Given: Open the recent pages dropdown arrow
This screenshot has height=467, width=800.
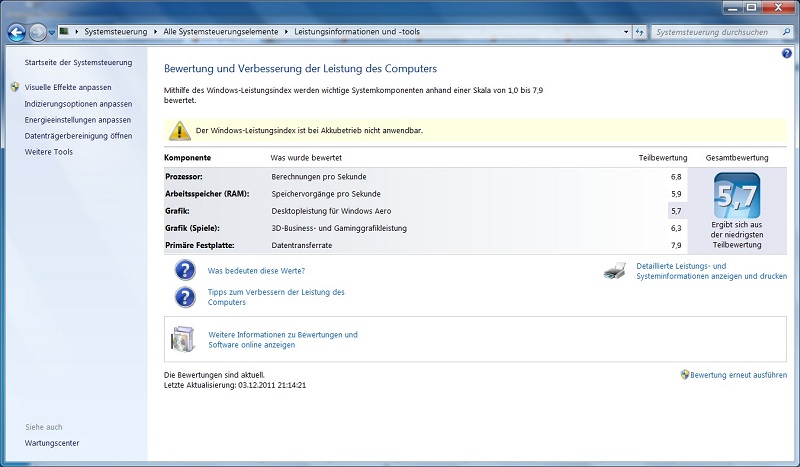Looking at the screenshot, I should 52,33.
